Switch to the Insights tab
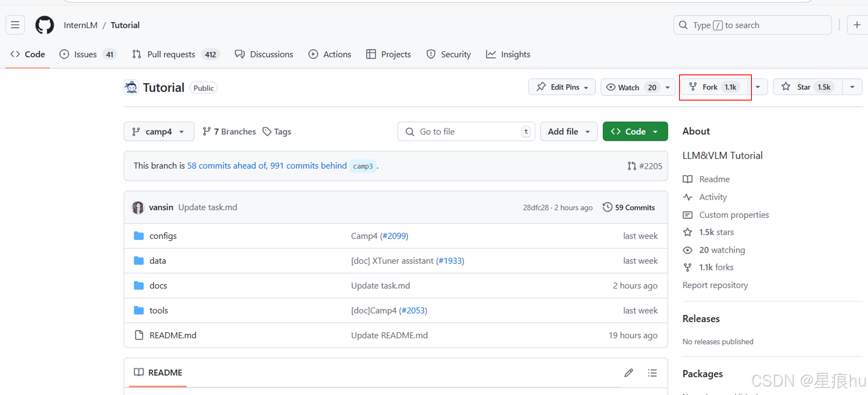The height and width of the screenshot is (395, 868). click(508, 54)
